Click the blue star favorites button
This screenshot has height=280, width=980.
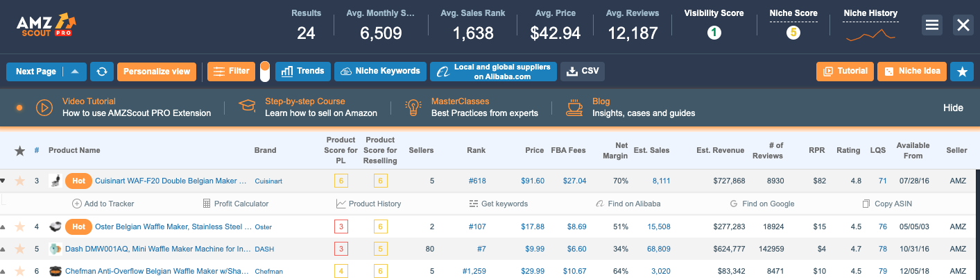961,71
